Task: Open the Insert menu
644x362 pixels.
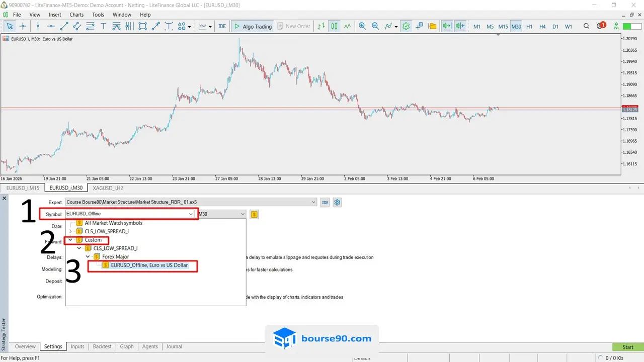Action: (55, 15)
